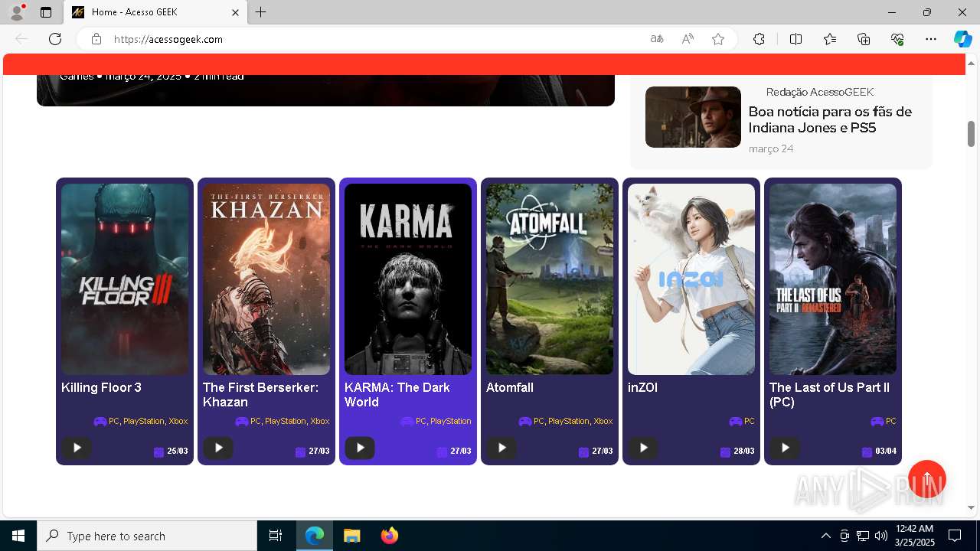Go back with the browser back arrow
This screenshot has width=980, height=551.
click(21, 39)
